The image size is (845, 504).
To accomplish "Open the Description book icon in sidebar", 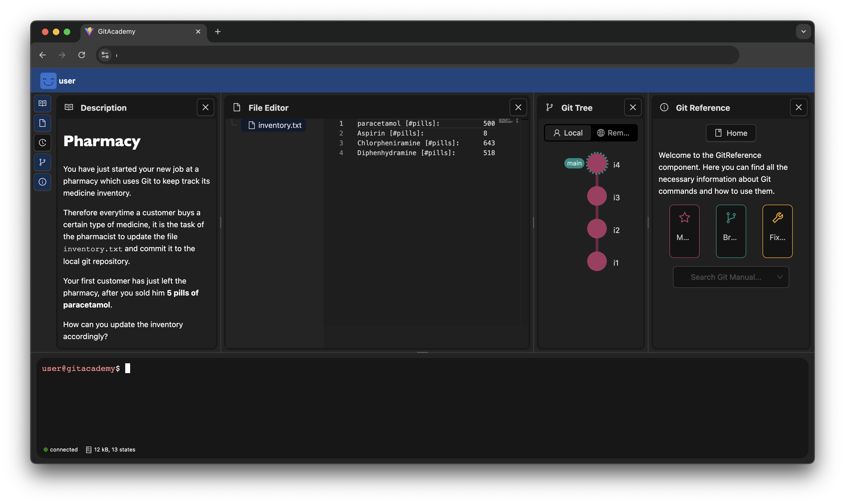I will (x=42, y=103).
